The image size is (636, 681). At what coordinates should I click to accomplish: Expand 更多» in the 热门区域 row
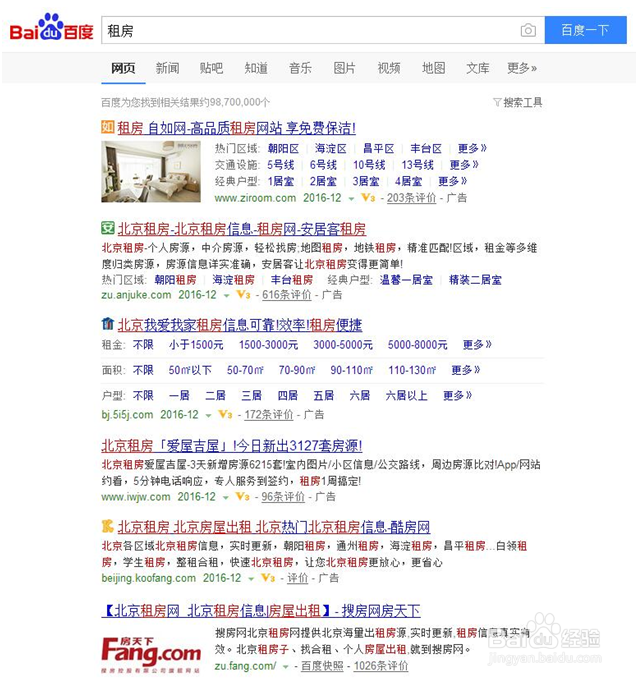coord(472,149)
